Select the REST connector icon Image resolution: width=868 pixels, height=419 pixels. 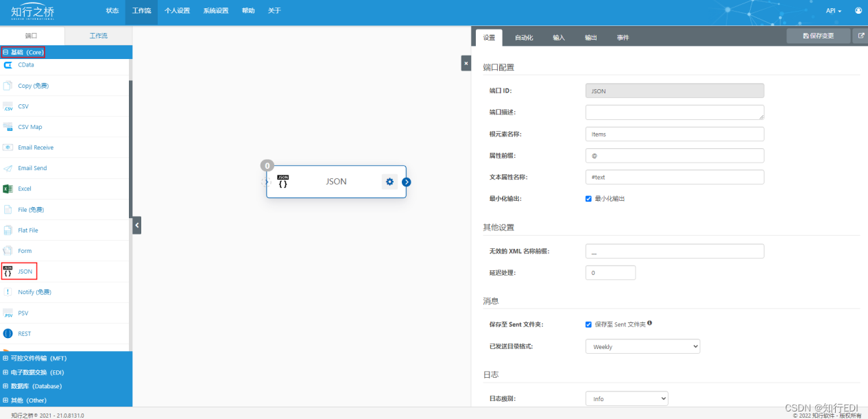[8, 333]
